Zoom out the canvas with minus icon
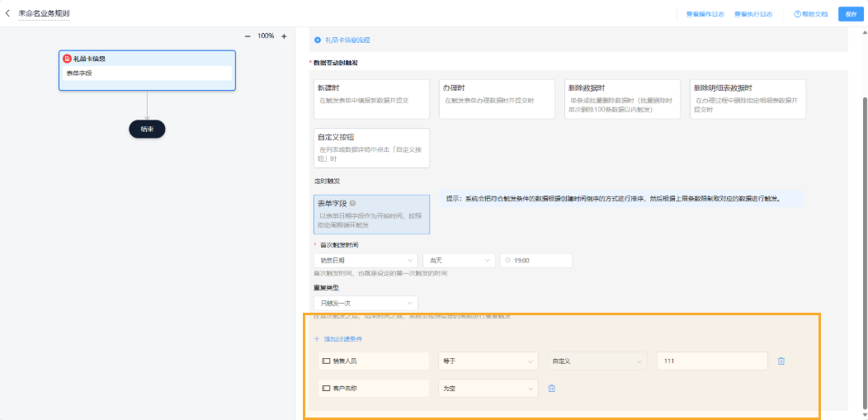 coord(247,36)
